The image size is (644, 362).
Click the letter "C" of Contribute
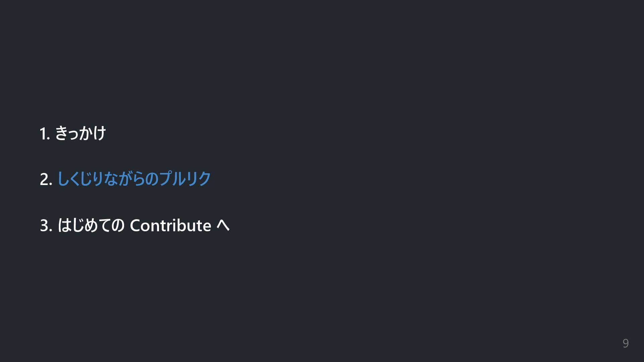tap(135, 225)
